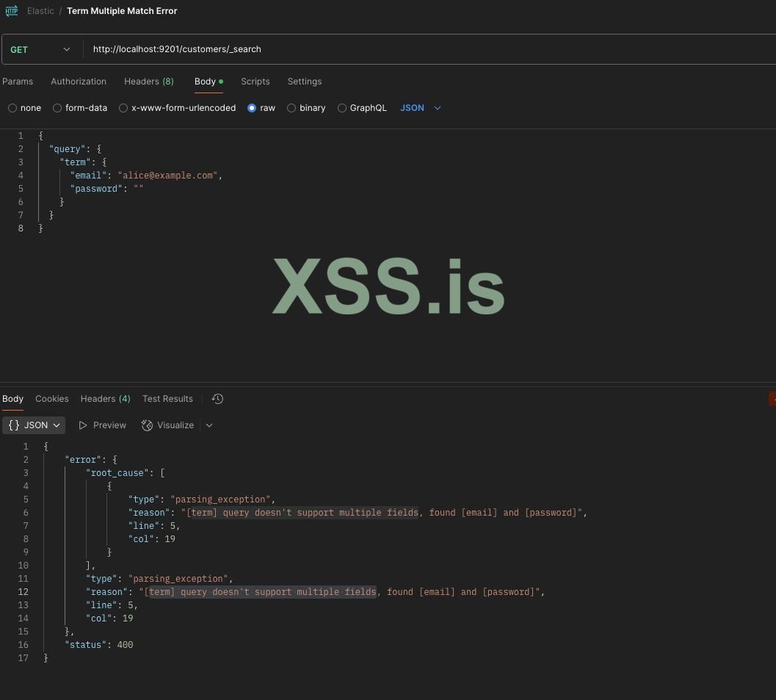Expand the chevron next to Visualize
The image size is (776, 700).
[x=209, y=425]
